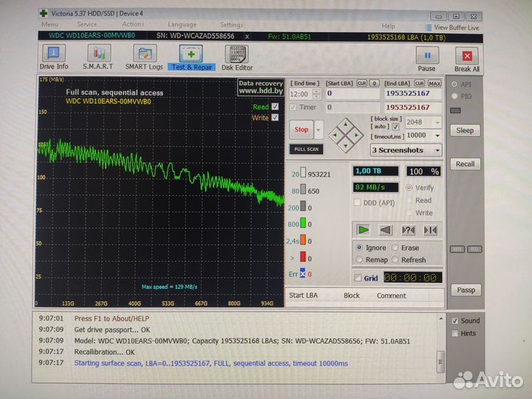Toggle the Read graph checkbox
Image resolution: width=532 pixels, height=399 pixels.
(275, 106)
